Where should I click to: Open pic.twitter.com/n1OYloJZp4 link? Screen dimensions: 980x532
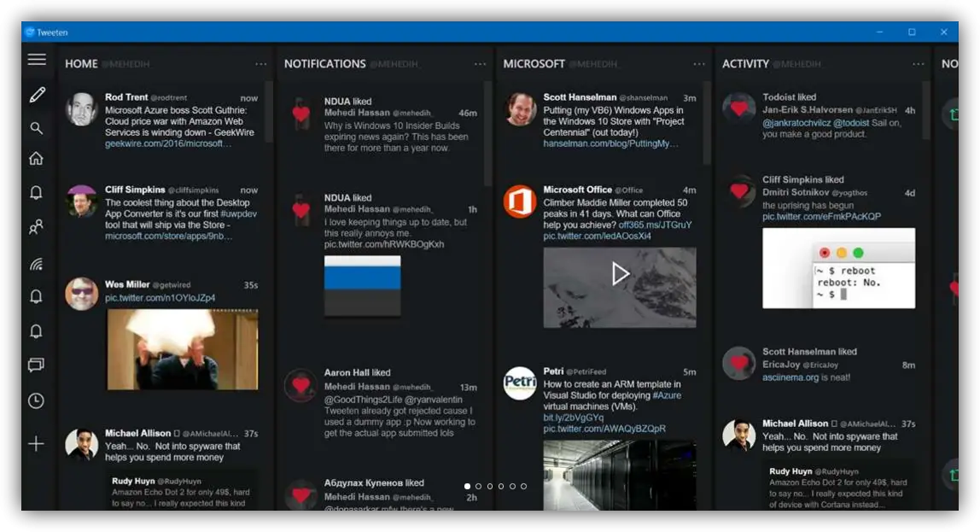click(x=160, y=298)
